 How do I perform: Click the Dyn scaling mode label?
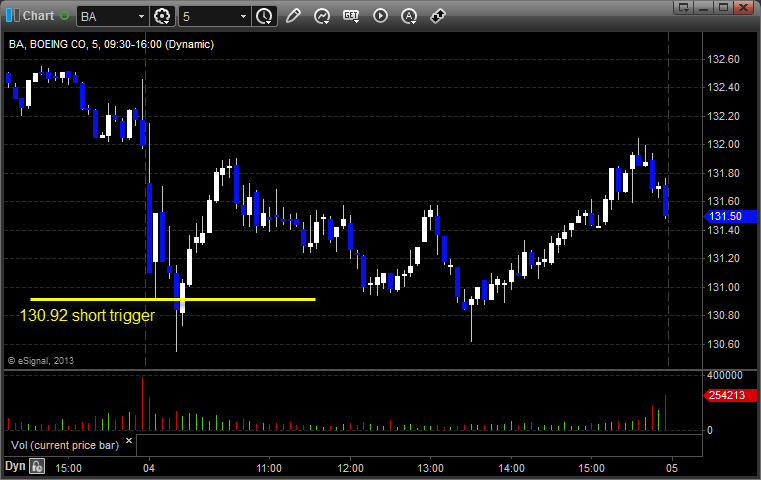coord(15,466)
